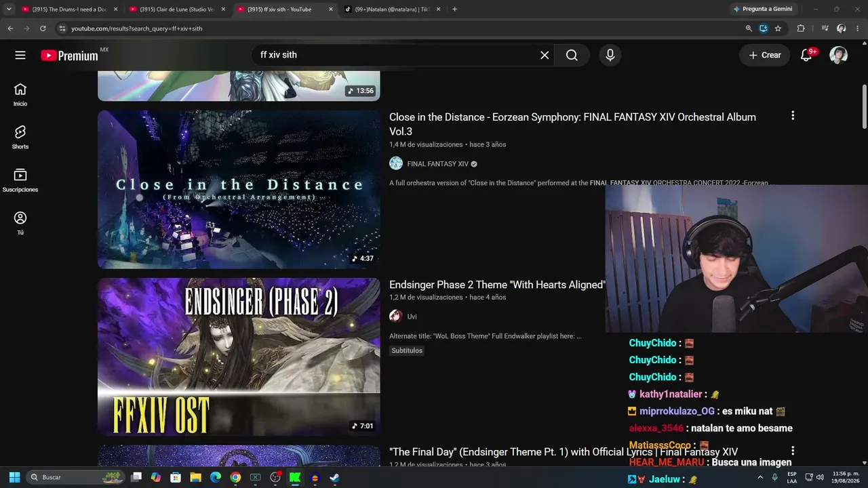Visit the FINAL FANTASY XIV channel
The width and height of the screenshot is (868, 488).
point(437,164)
